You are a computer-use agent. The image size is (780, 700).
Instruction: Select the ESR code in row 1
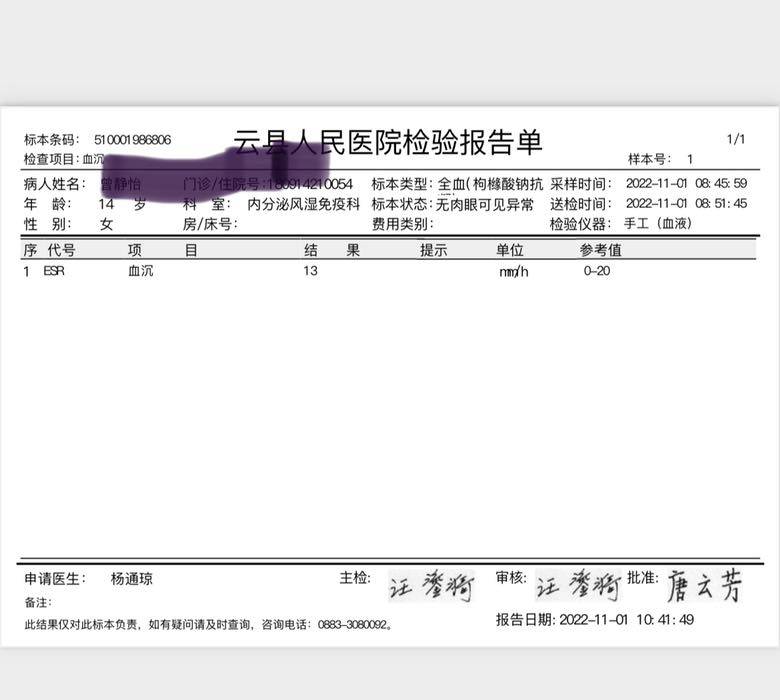(54, 271)
